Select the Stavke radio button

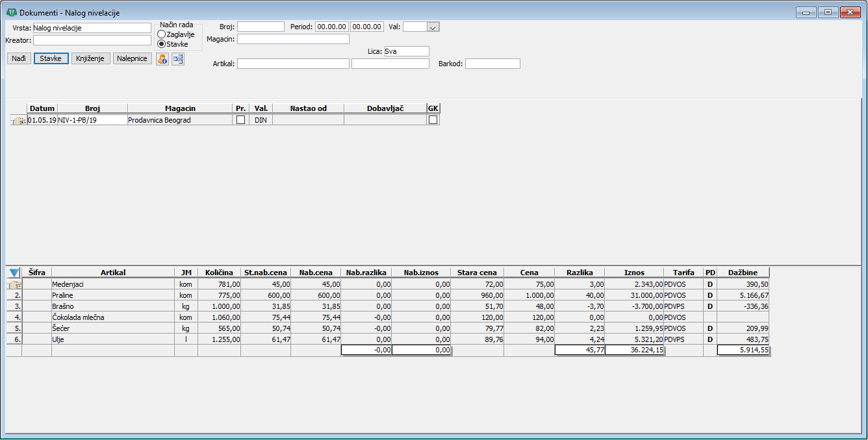tap(162, 44)
